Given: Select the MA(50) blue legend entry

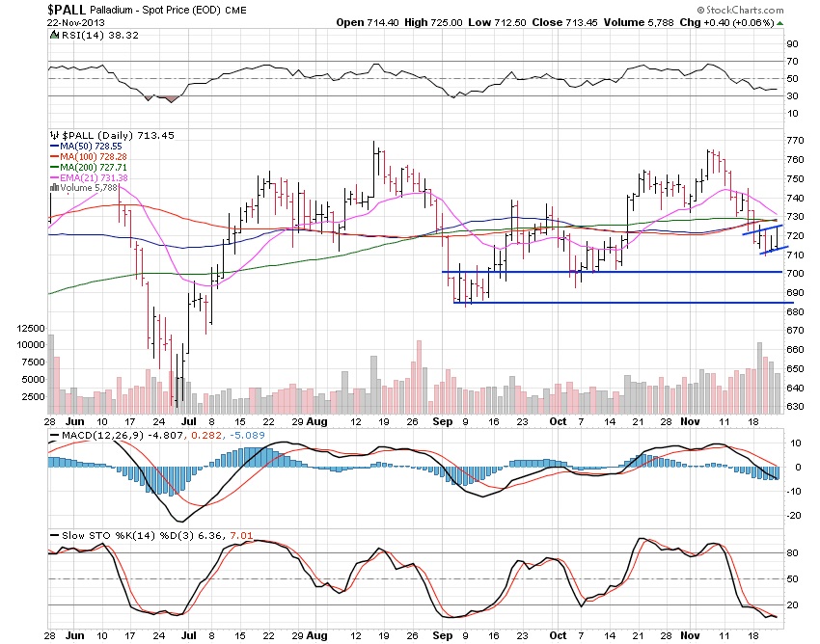Looking at the screenshot, I should 89,147.
